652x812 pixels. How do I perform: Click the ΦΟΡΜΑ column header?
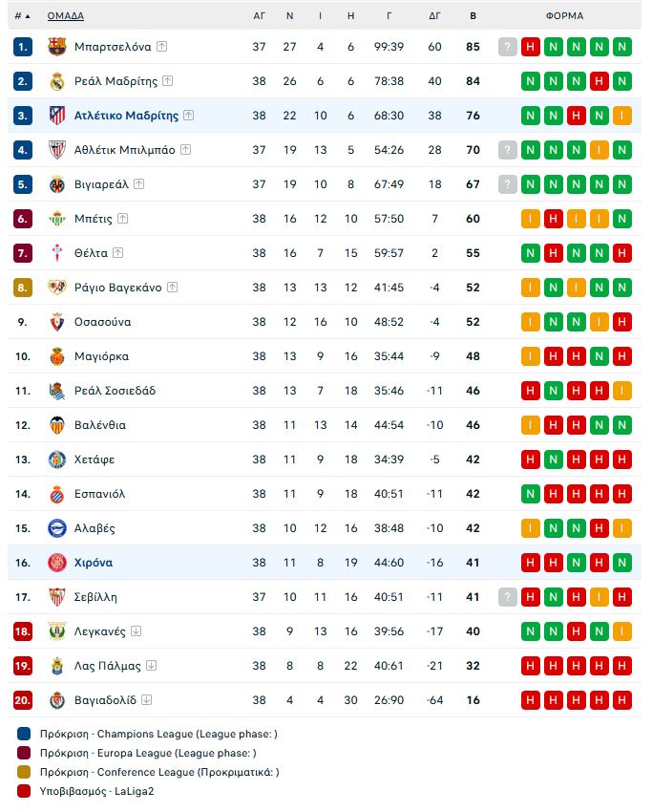pyautogui.click(x=564, y=16)
